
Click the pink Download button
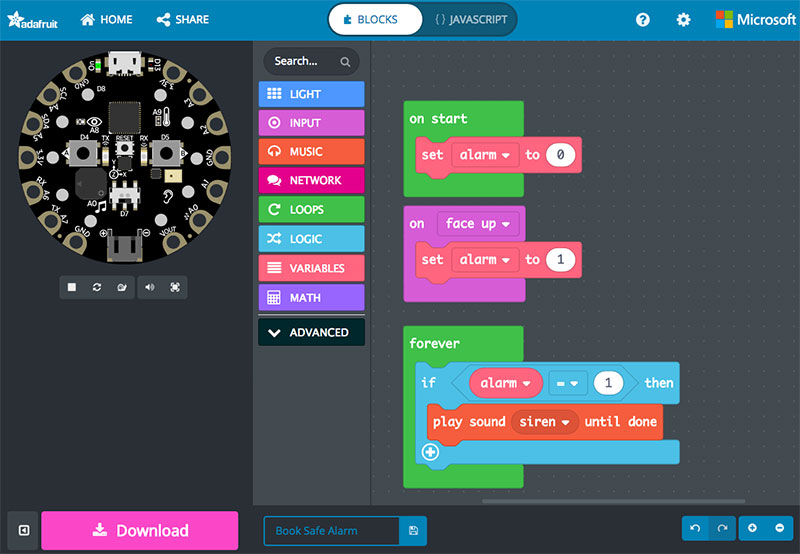(x=139, y=531)
